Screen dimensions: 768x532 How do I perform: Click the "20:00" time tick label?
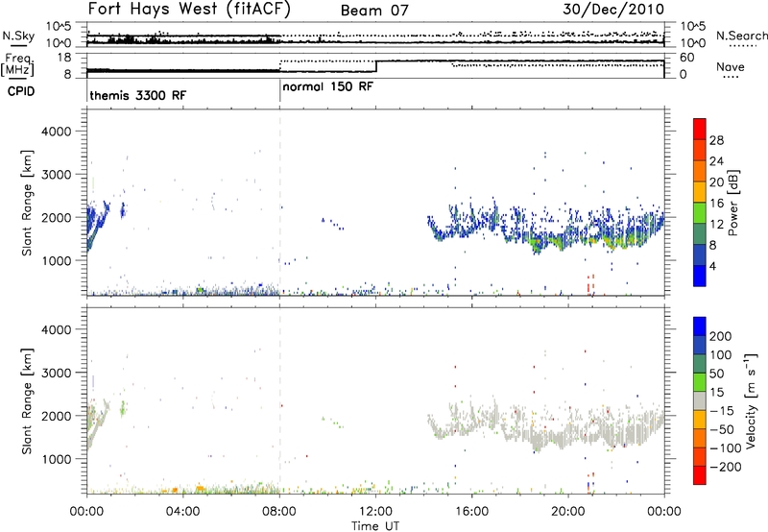(568, 512)
